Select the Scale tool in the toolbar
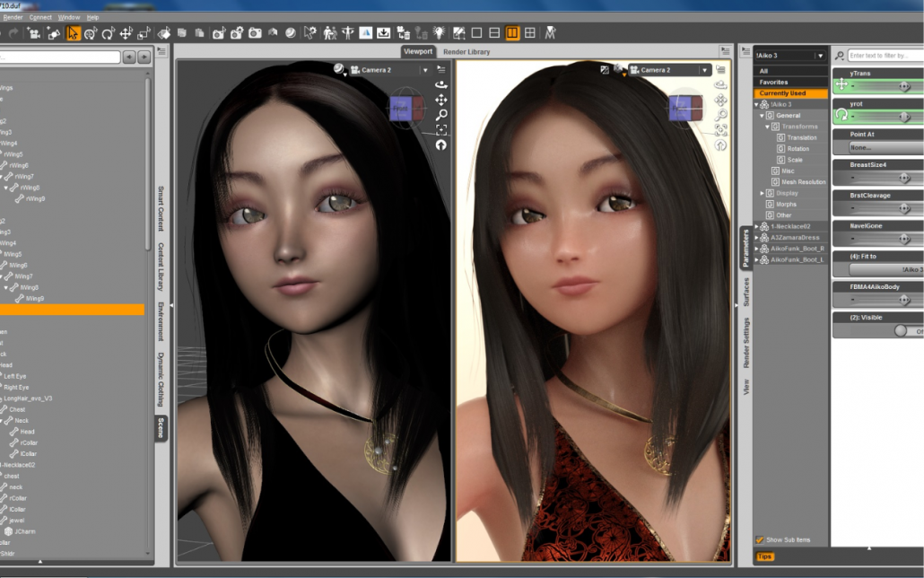924x578 pixels. tap(144, 34)
